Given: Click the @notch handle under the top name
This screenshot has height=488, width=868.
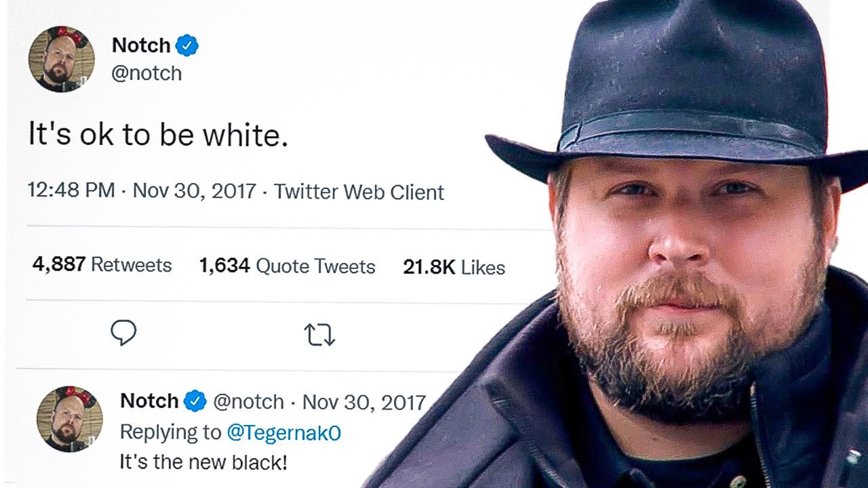Looking at the screenshot, I should (146, 73).
